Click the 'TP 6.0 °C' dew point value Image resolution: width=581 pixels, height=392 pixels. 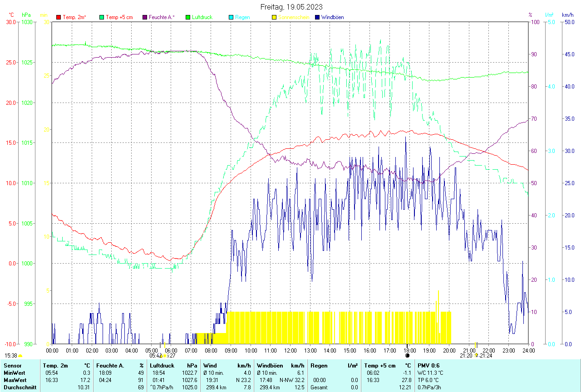click(x=429, y=380)
